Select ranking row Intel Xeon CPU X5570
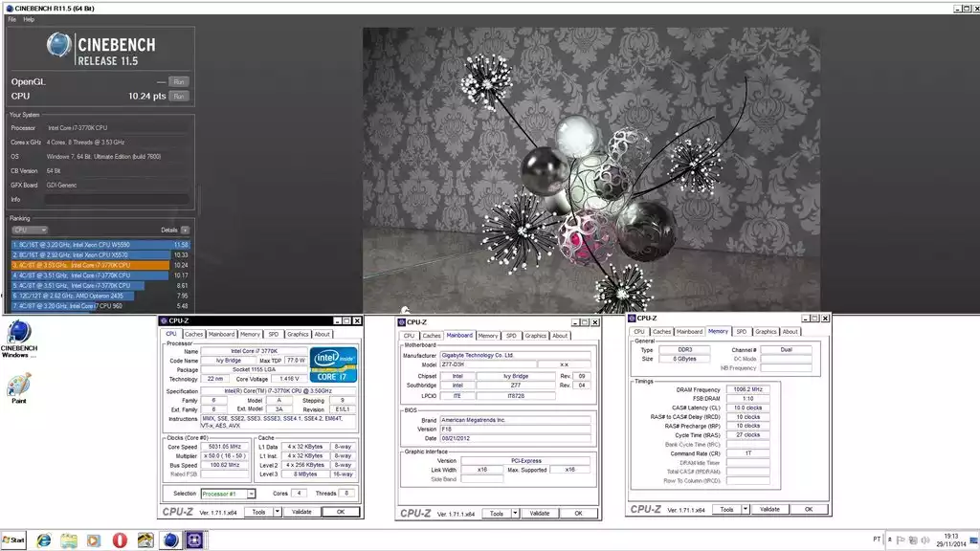Viewport: 980px width, 551px height. click(100, 254)
